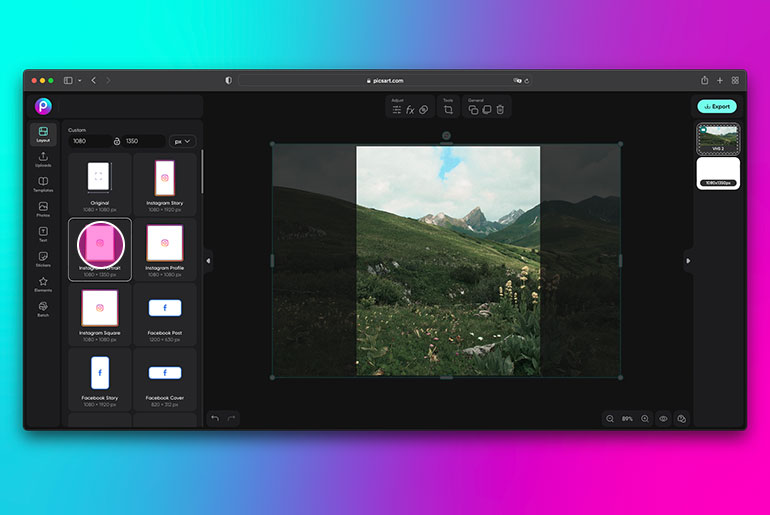
Task: Open the Uploads panel
Action: click(43, 159)
